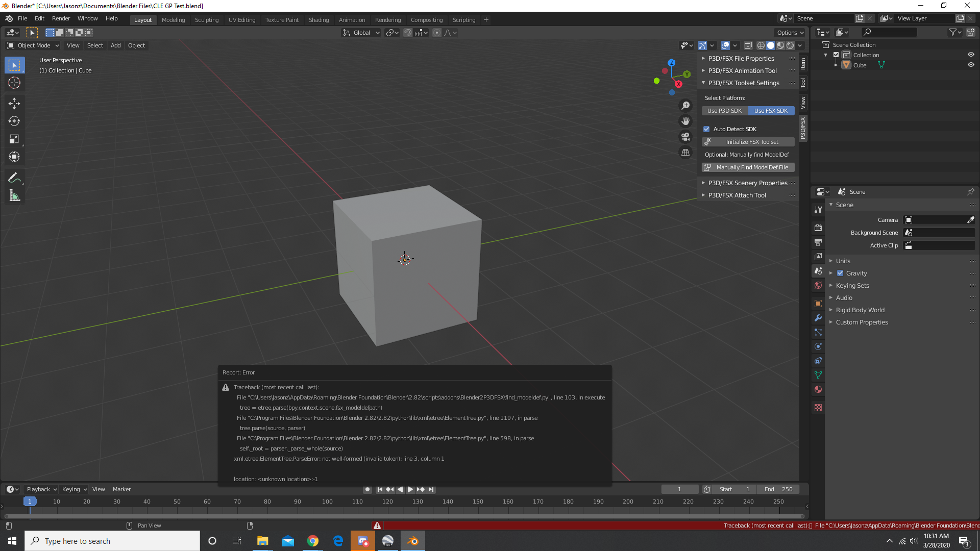Toggle the camera view icon
The height and width of the screenshot is (551, 980).
pos(685,137)
